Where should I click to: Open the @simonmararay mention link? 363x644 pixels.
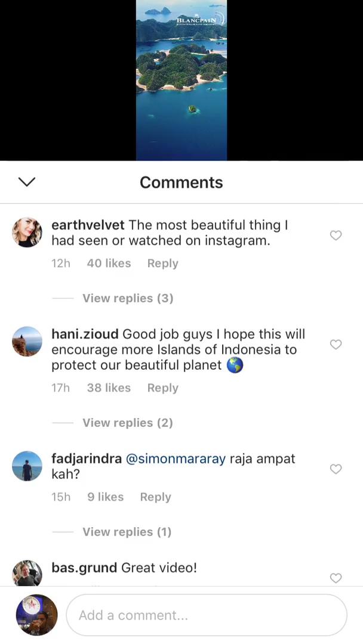176,459
